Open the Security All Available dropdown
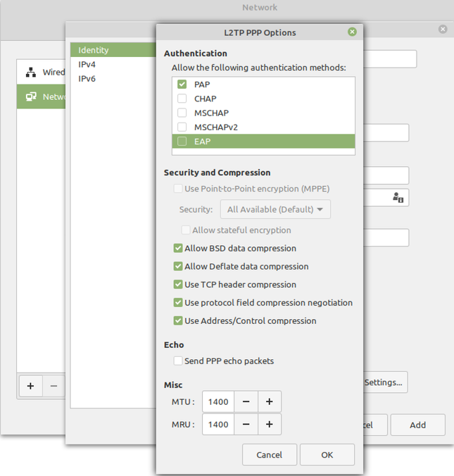 (275, 209)
